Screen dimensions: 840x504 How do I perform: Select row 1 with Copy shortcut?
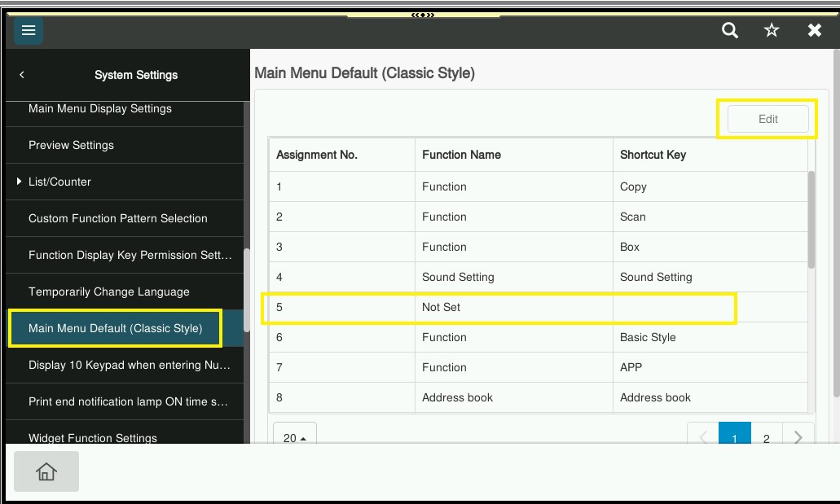coord(499,186)
